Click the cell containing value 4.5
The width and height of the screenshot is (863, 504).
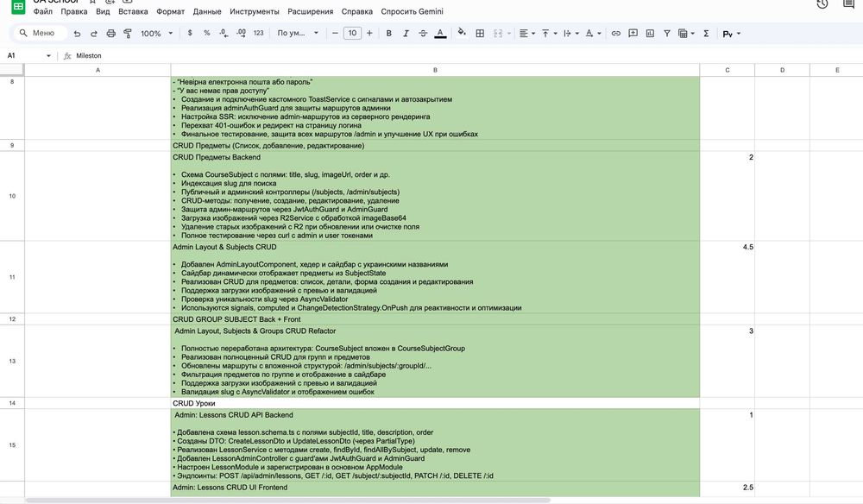pos(727,277)
